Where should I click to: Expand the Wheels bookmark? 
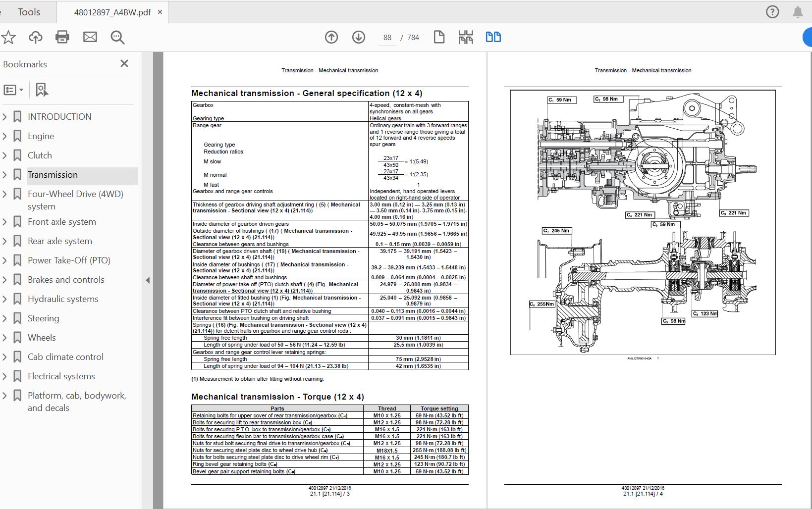tap(4, 338)
